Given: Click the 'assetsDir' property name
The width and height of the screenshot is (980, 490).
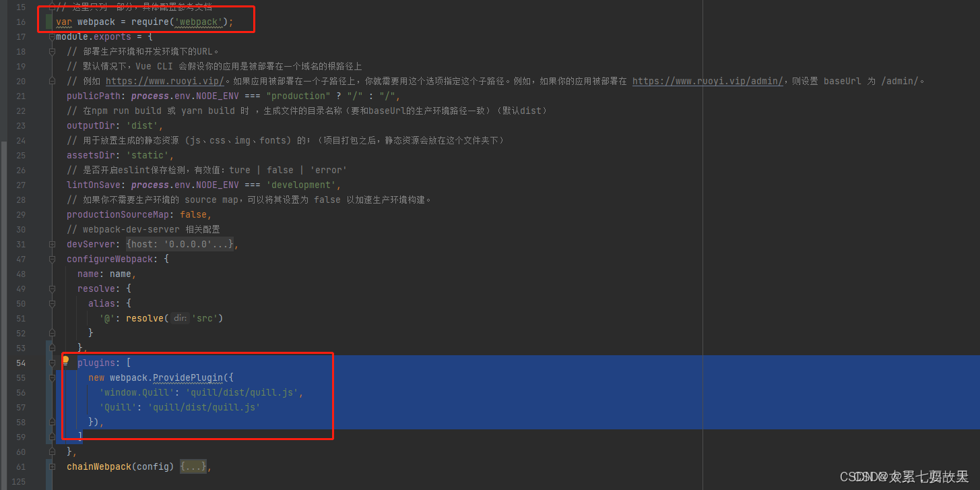Looking at the screenshot, I should pos(91,155).
